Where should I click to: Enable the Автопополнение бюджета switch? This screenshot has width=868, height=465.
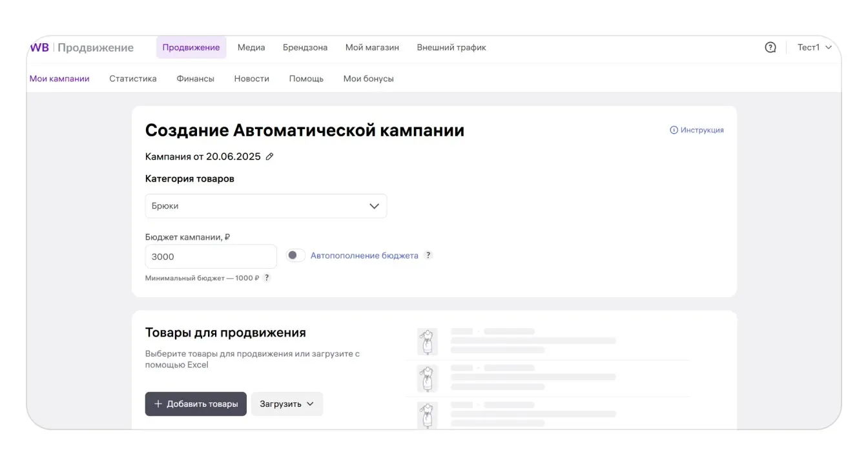(x=296, y=255)
